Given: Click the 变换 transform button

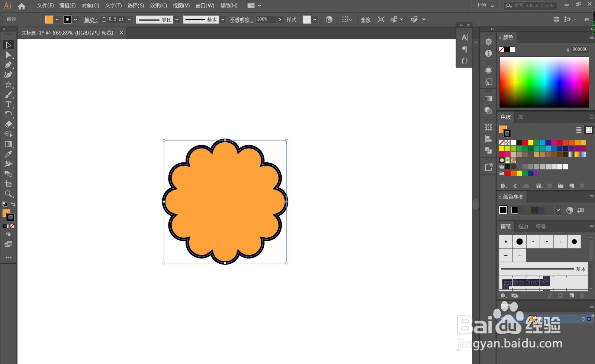Looking at the screenshot, I should point(366,20).
